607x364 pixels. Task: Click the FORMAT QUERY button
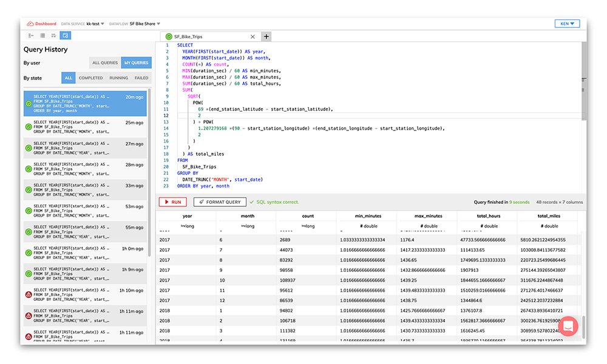220,202
